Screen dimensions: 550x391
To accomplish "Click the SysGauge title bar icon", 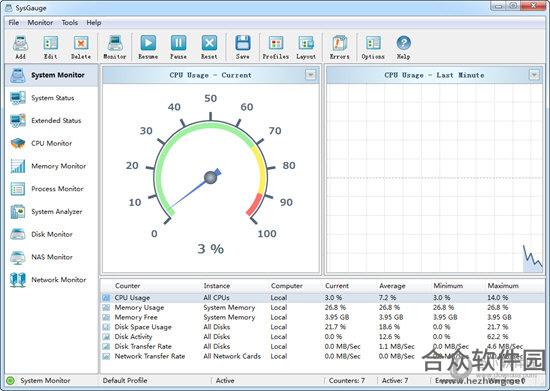I will click(x=9, y=7).
